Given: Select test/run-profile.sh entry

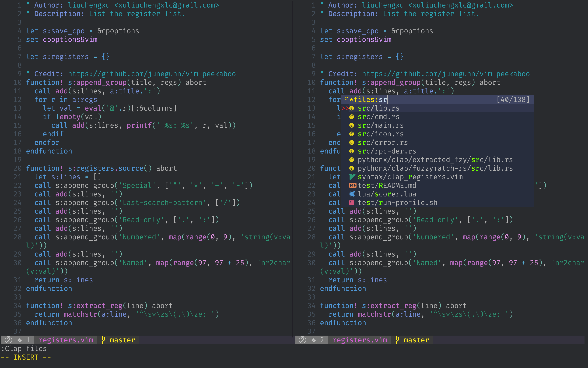Looking at the screenshot, I should [437, 203].
